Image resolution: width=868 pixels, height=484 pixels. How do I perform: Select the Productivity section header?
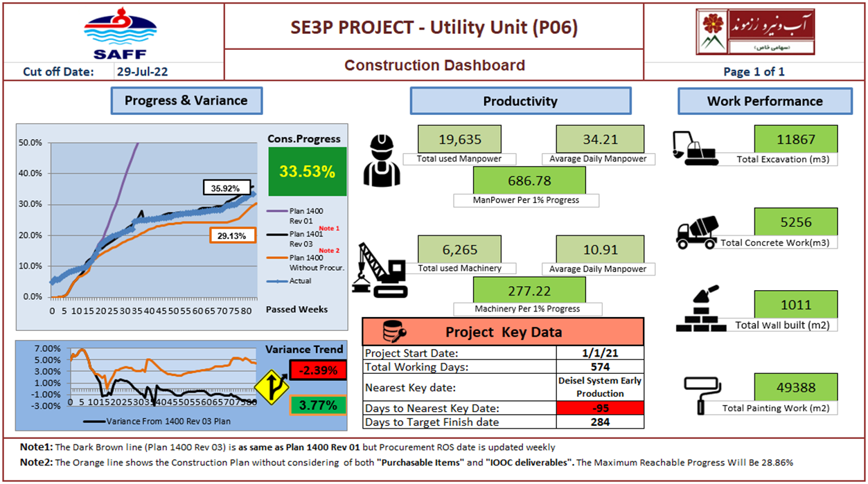520,101
